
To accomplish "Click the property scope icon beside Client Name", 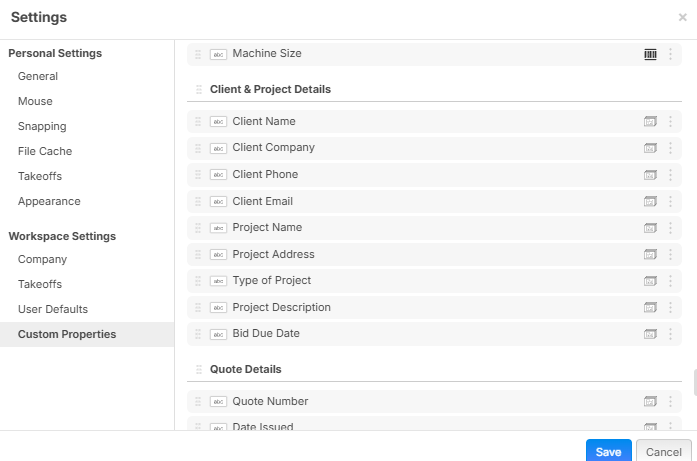I will click(650, 121).
